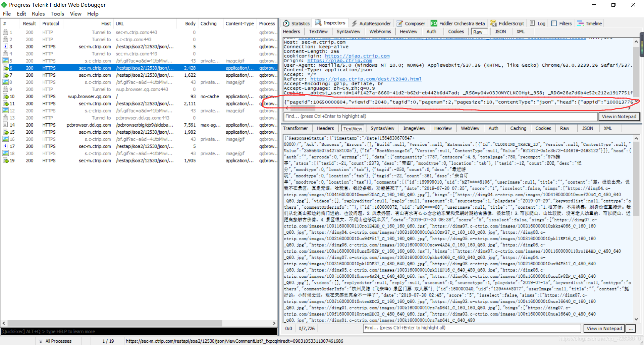Click lock icon of session 1
Image resolution: width=644 pixels, height=345 pixels.
[5, 32]
